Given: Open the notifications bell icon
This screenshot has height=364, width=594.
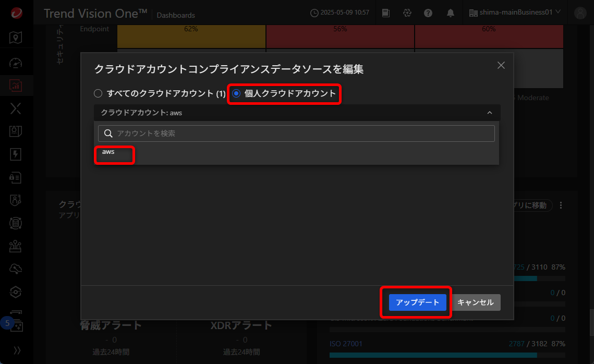Looking at the screenshot, I should pyautogui.click(x=451, y=13).
